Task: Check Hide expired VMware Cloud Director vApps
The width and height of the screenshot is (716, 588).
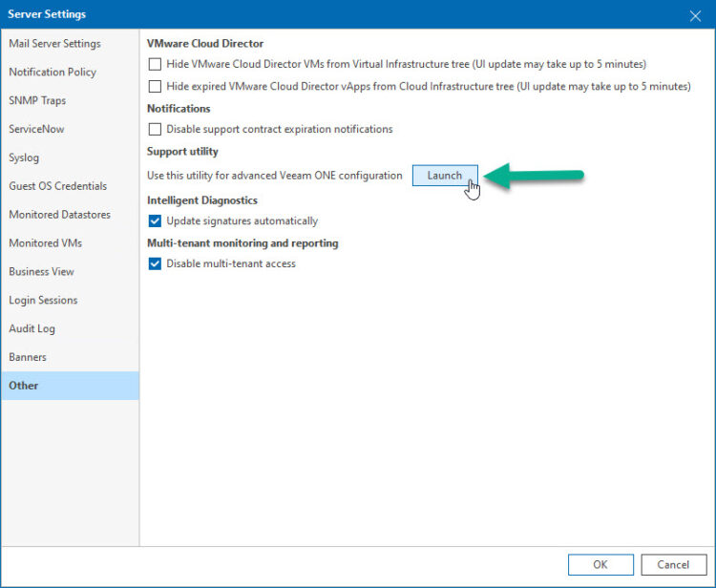Action: coord(156,86)
